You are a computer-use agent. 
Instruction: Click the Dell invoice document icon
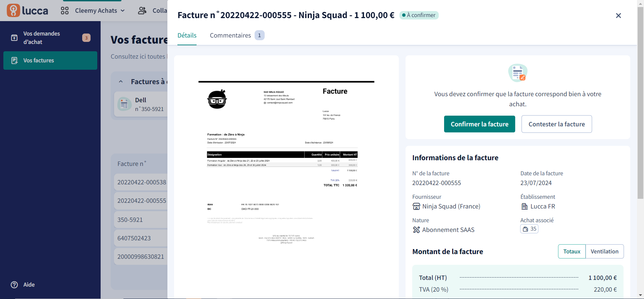point(124,104)
